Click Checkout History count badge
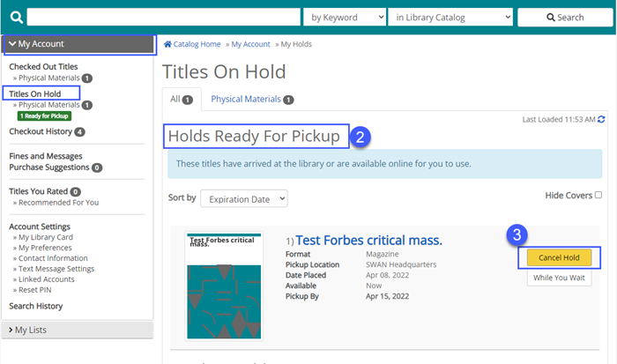Image resolution: width=617 pixels, height=364 pixels. [x=79, y=132]
